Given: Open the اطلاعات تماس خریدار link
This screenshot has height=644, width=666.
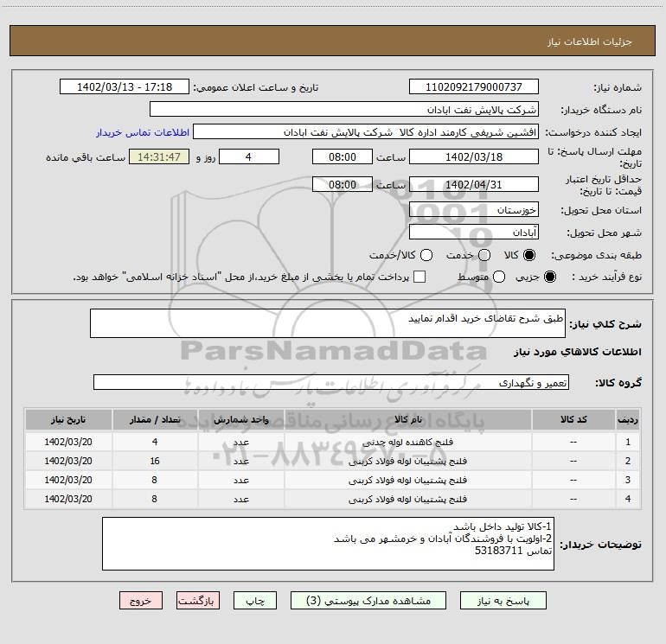Looking at the screenshot, I should [143, 132].
